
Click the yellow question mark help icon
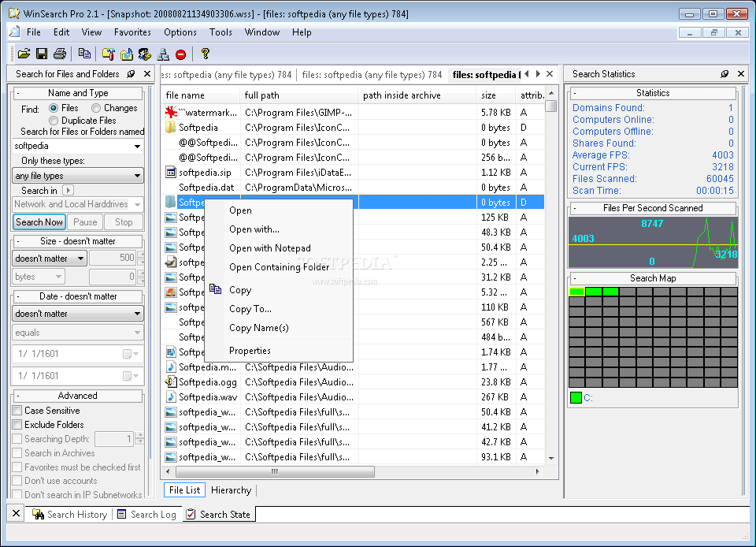click(206, 54)
